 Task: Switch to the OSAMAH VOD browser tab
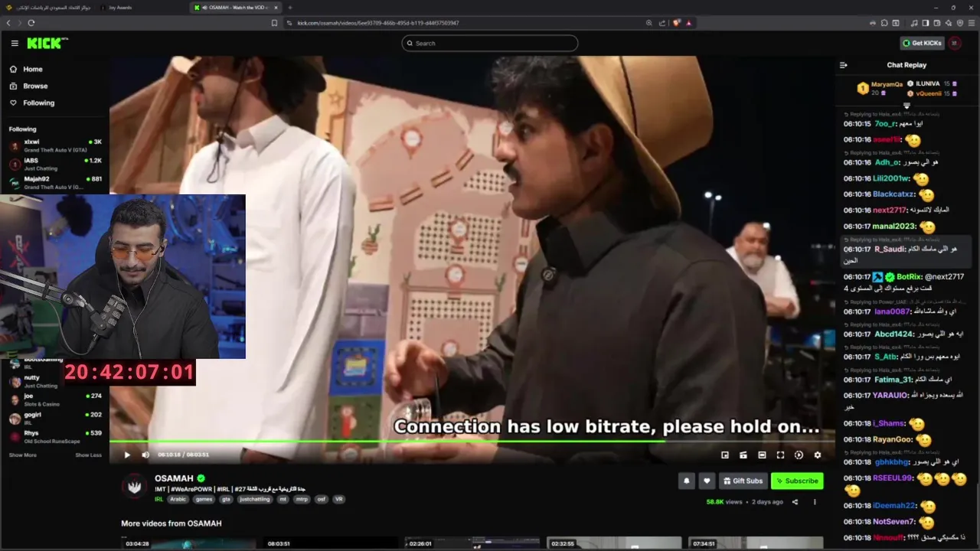[234, 7]
